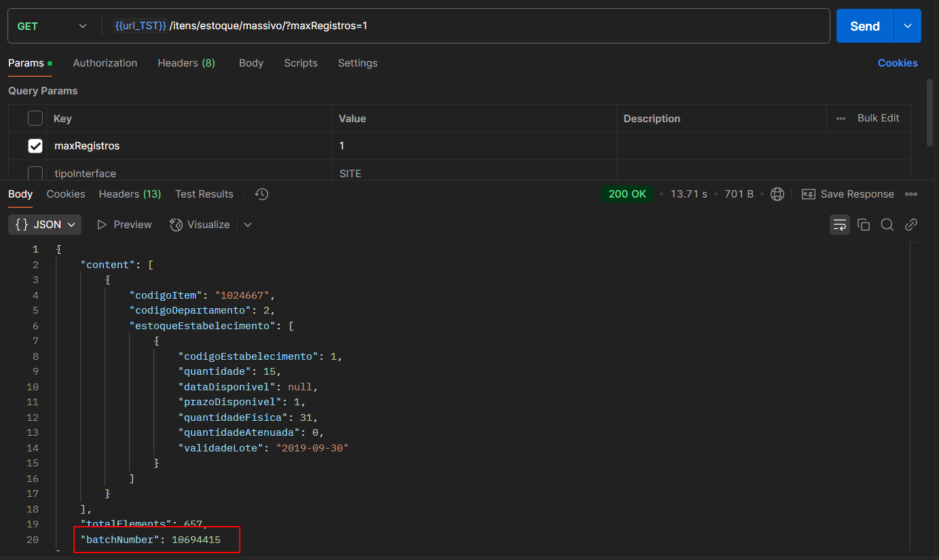Image resolution: width=939 pixels, height=560 pixels.
Task: Open the Cookies link
Action: click(x=897, y=63)
